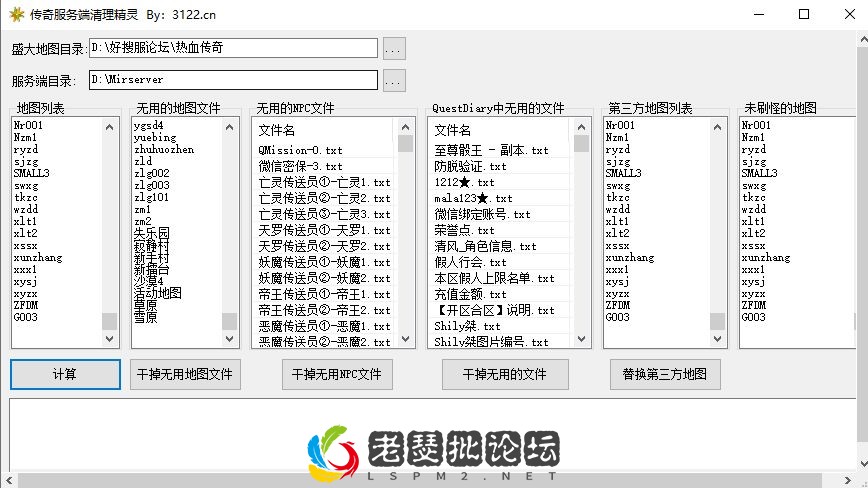Click the 计算 button
Viewport: 868px width, 488px height.
(x=65, y=375)
